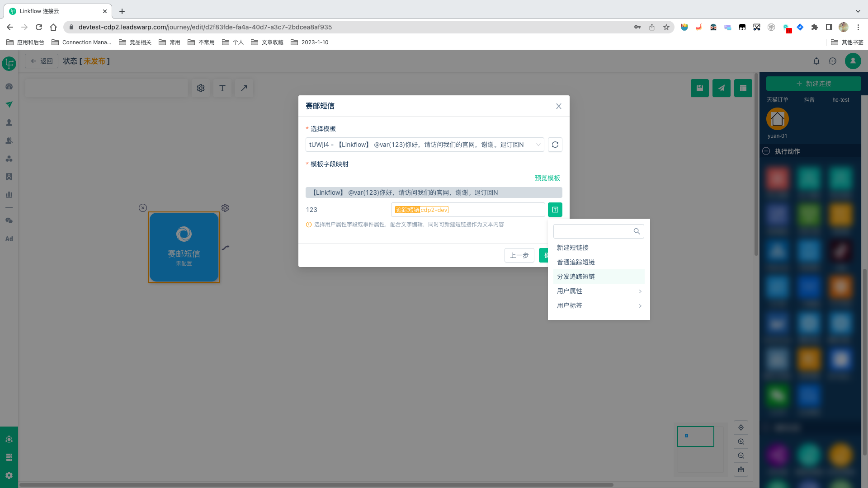Click the Ad icon in the left sidebar
Image resolution: width=868 pixels, height=488 pixels.
pyautogui.click(x=9, y=239)
